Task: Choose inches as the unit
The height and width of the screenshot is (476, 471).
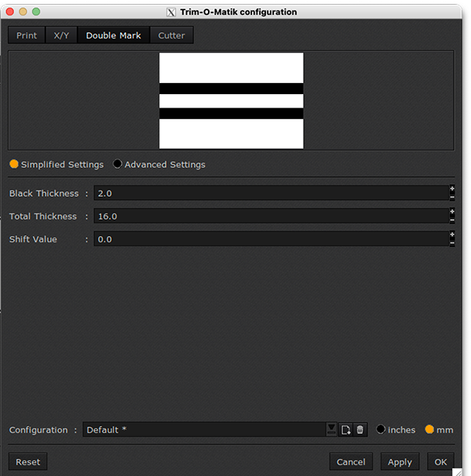Action: tap(382, 430)
